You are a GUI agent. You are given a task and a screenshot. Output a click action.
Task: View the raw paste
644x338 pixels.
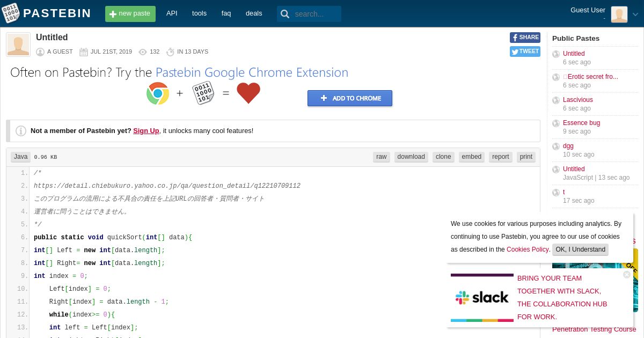click(382, 157)
